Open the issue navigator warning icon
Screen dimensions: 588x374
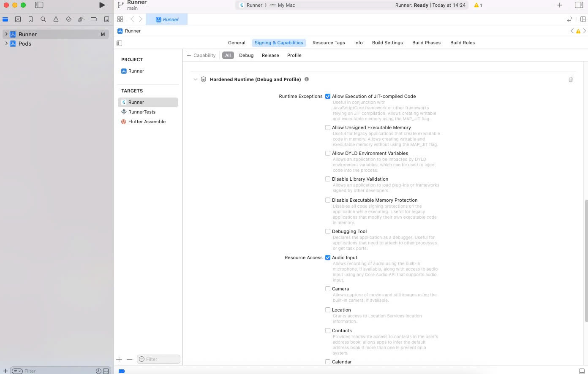(56, 19)
